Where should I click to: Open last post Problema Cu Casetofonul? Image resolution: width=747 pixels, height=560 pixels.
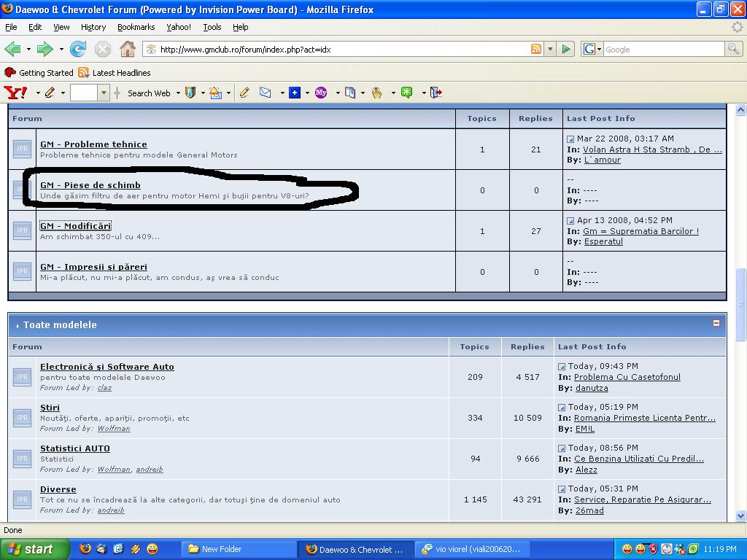(x=627, y=377)
